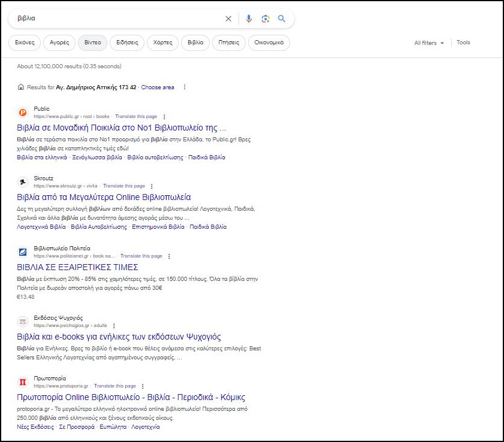Viewport: 504px width, 442px height.
Task: Switch to the Οικονομικά filter chip
Action: (269, 43)
